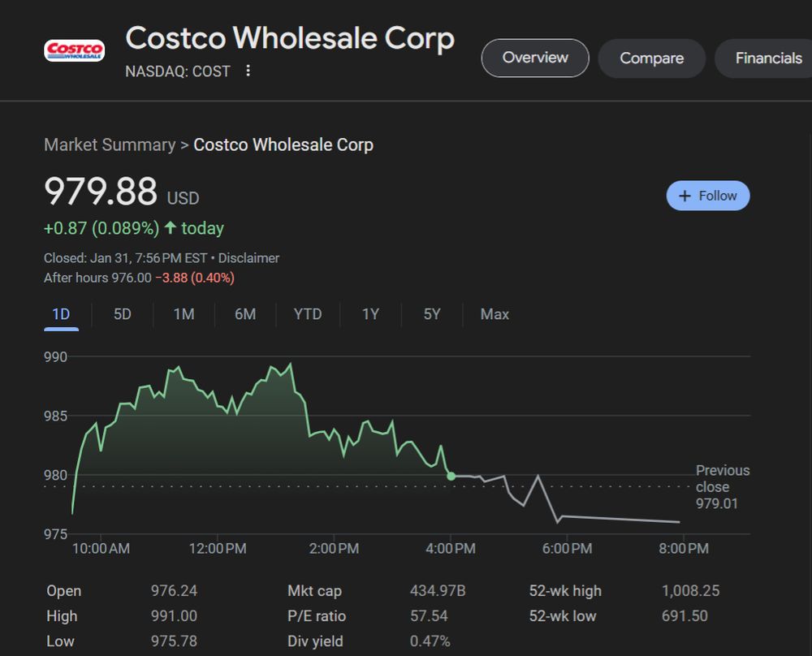Select the 5Y time range
This screenshot has height=656, width=812.
tap(432, 314)
